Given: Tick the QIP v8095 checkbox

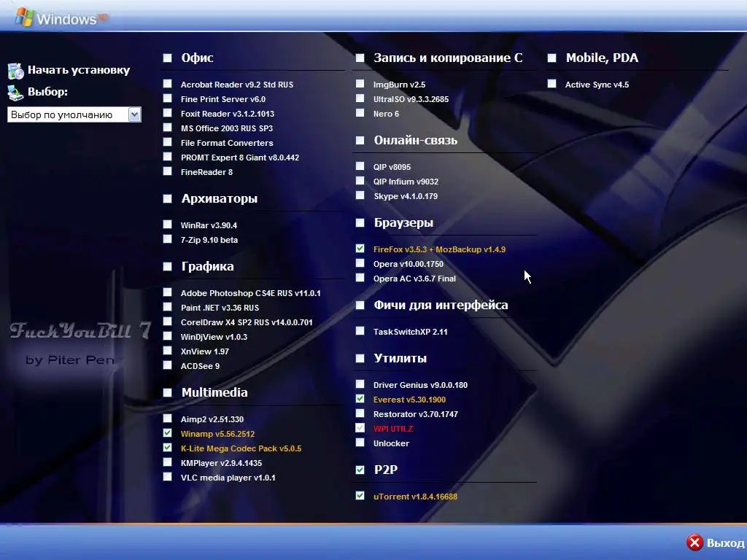Looking at the screenshot, I should [x=360, y=166].
